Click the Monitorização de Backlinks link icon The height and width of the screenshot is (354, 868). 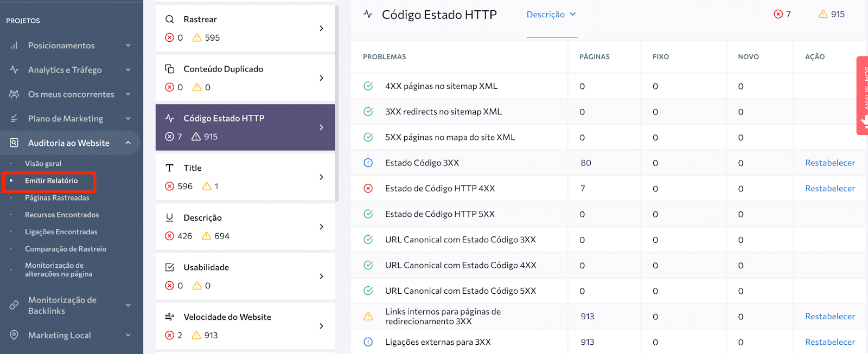tap(14, 305)
